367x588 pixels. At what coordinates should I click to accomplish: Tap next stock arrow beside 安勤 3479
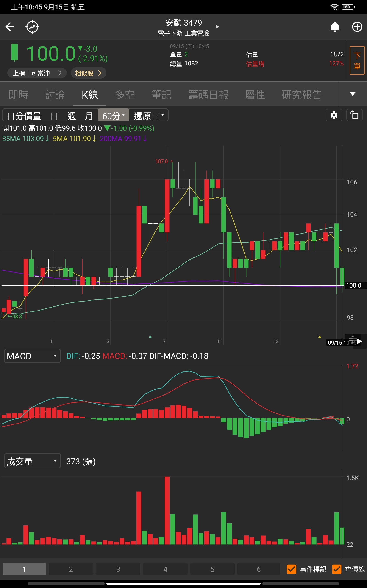217,27
